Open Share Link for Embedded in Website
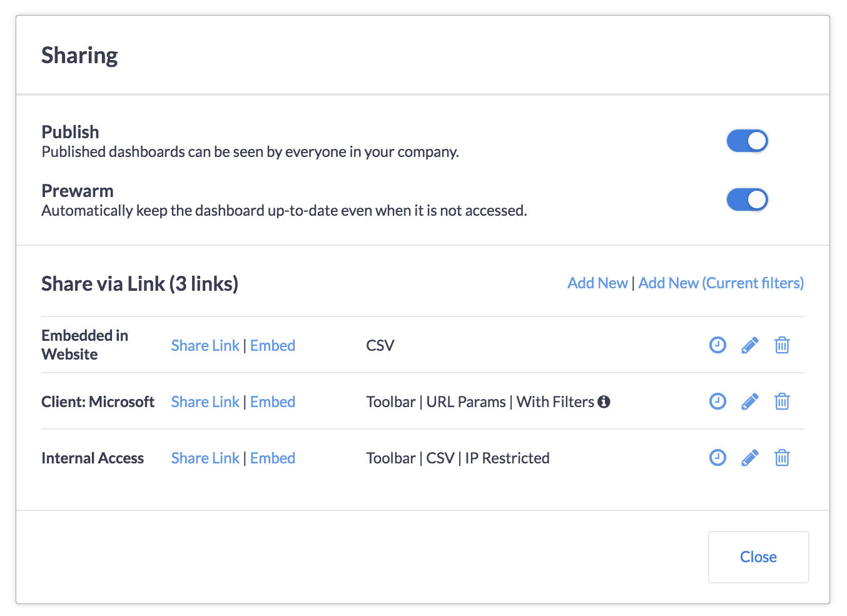Image resolution: width=847 pixels, height=616 pixels. pyautogui.click(x=205, y=345)
